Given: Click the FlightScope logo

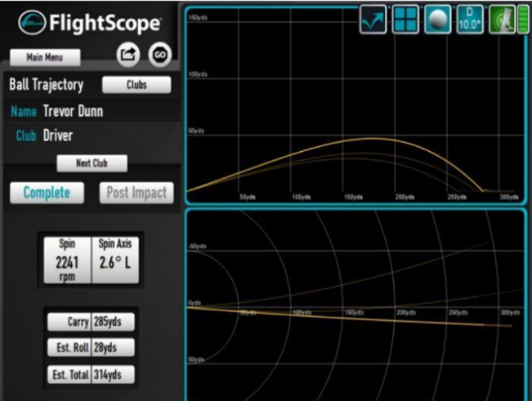Looking at the screenshot, I should coord(90,23).
